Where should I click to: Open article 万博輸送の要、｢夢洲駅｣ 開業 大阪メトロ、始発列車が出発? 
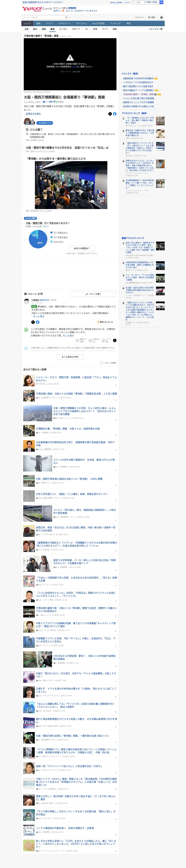click(x=68, y=429)
